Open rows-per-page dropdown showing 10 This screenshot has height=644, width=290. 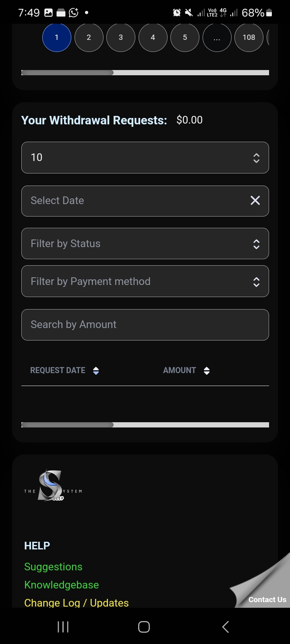pyautogui.click(x=145, y=158)
